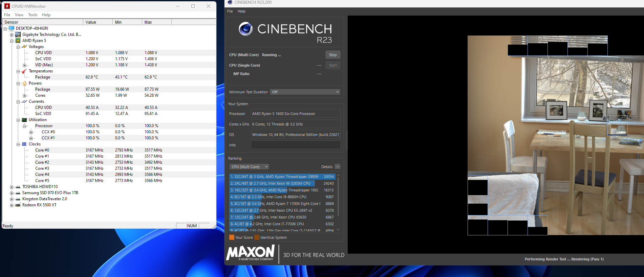
Task: Expand the Radeon RX 5500 XT node
Action: 12,205
